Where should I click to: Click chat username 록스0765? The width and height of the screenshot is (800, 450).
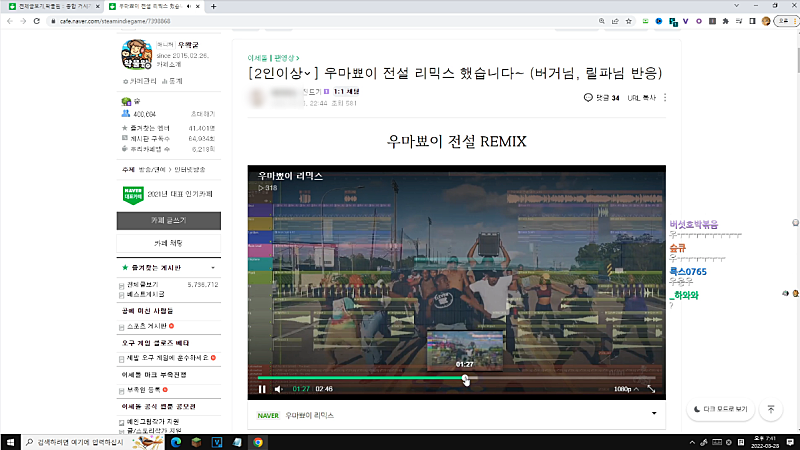pos(688,272)
